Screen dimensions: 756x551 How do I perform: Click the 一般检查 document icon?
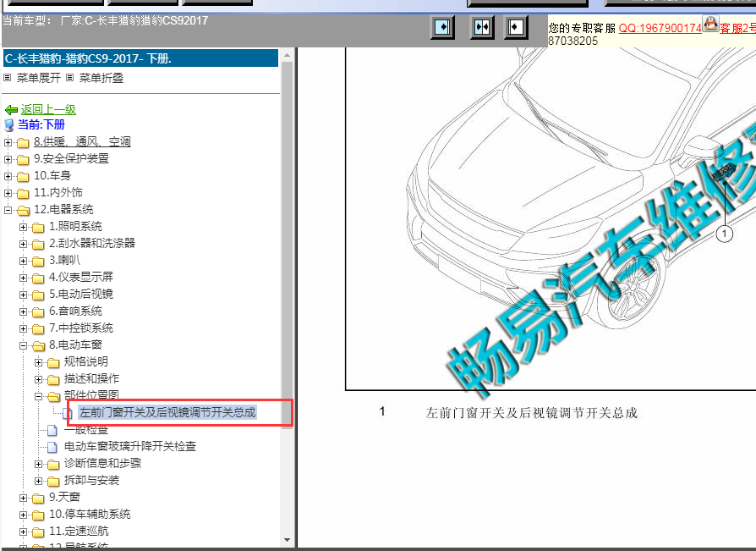(x=52, y=430)
